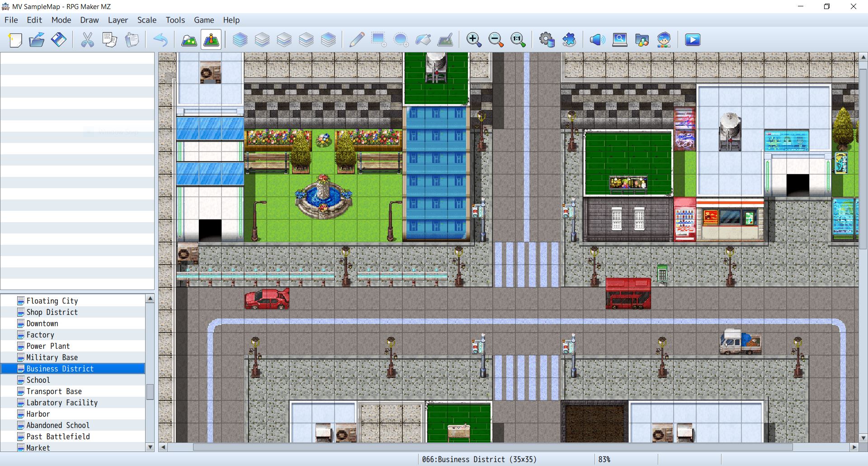Open the Tools menu
Viewport: 868px width, 466px height.
click(175, 20)
